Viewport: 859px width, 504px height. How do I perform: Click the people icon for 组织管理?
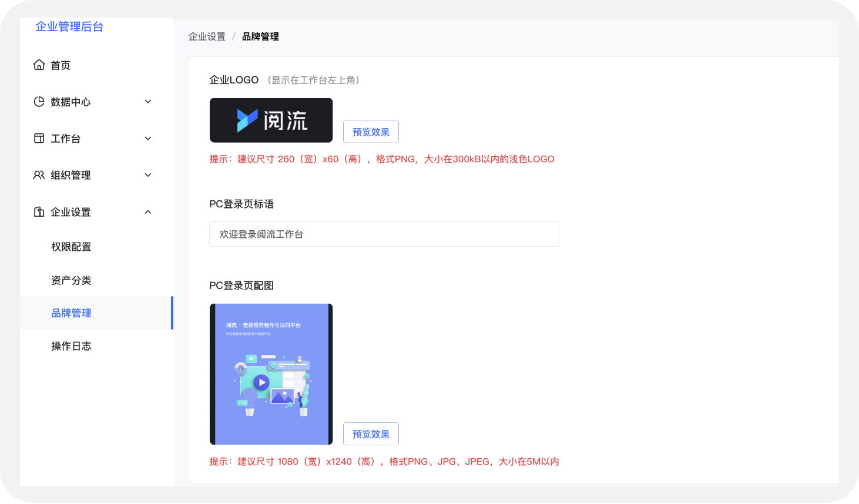pos(39,175)
